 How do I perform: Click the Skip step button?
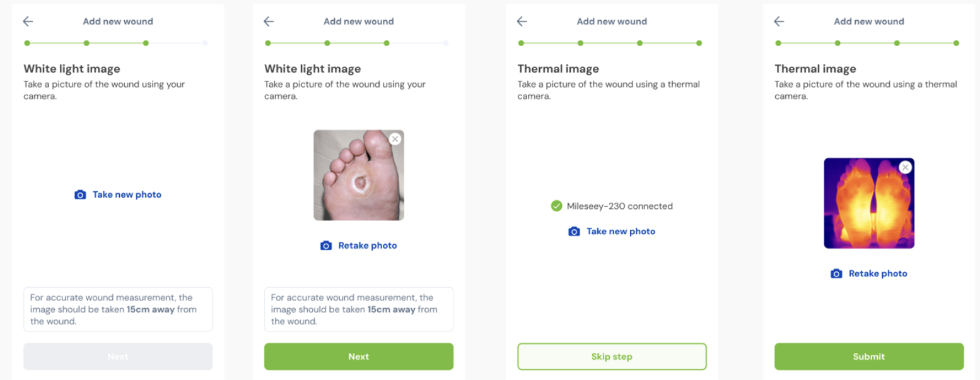click(612, 357)
